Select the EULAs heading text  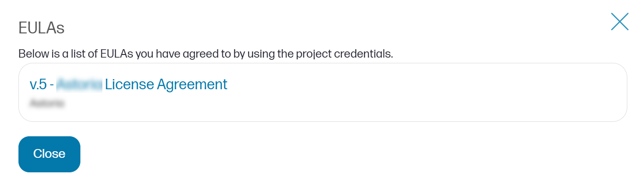41,28
